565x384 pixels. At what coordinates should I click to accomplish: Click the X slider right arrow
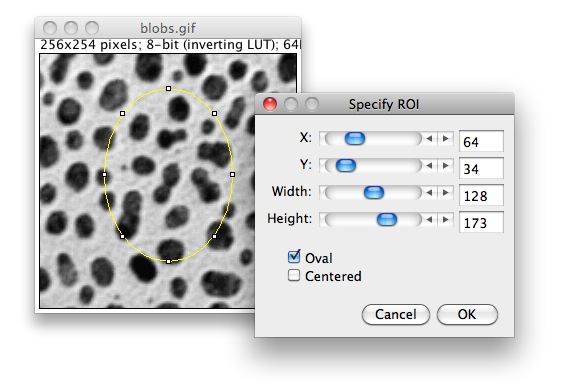click(446, 139)
